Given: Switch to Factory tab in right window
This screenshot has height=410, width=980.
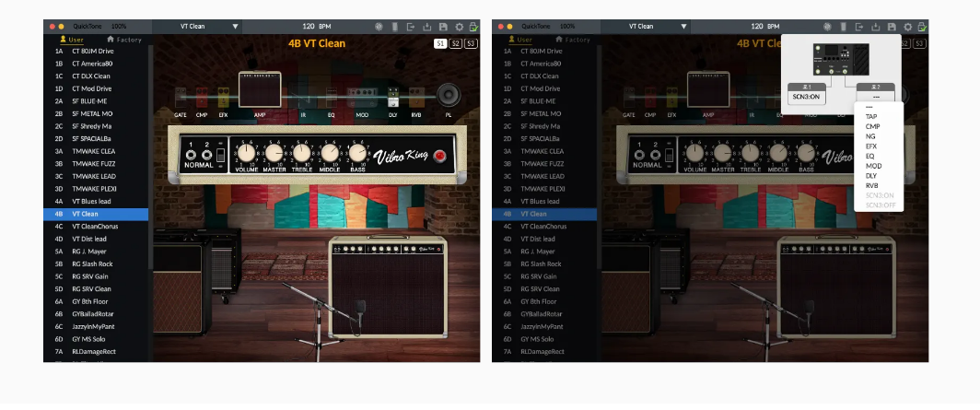Looking at the screenshot, I should coord(573,40).
